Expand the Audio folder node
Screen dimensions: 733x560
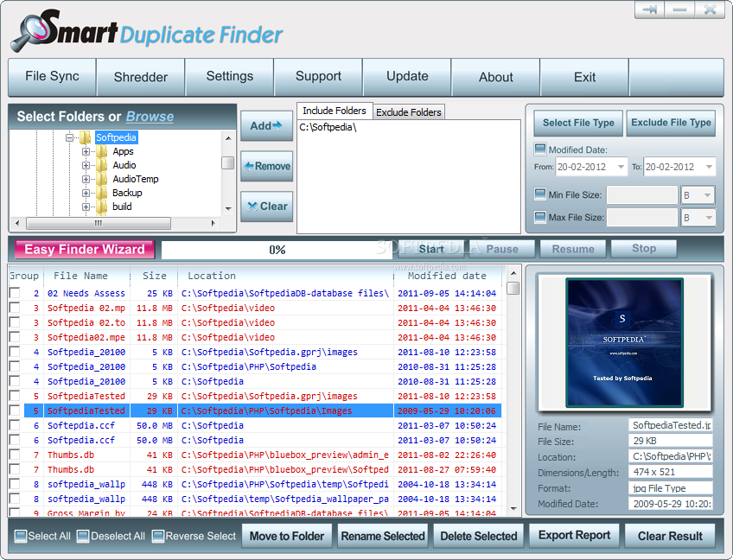(x=86, y=165)
